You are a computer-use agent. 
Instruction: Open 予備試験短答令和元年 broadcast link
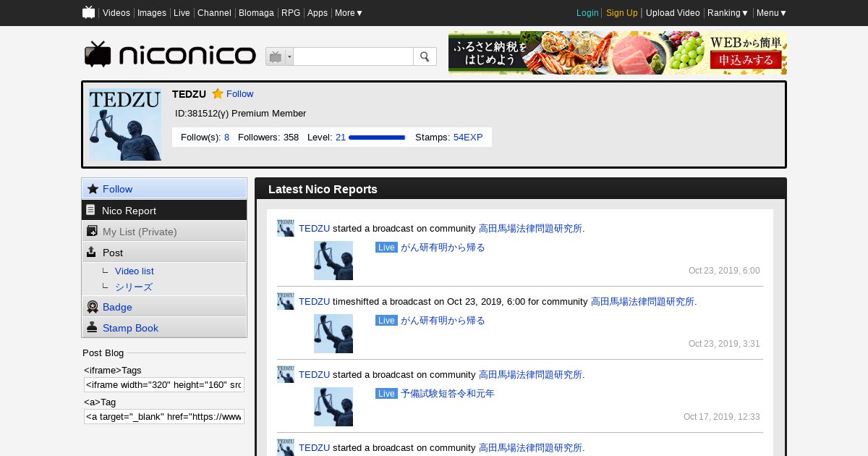point(448,394)
